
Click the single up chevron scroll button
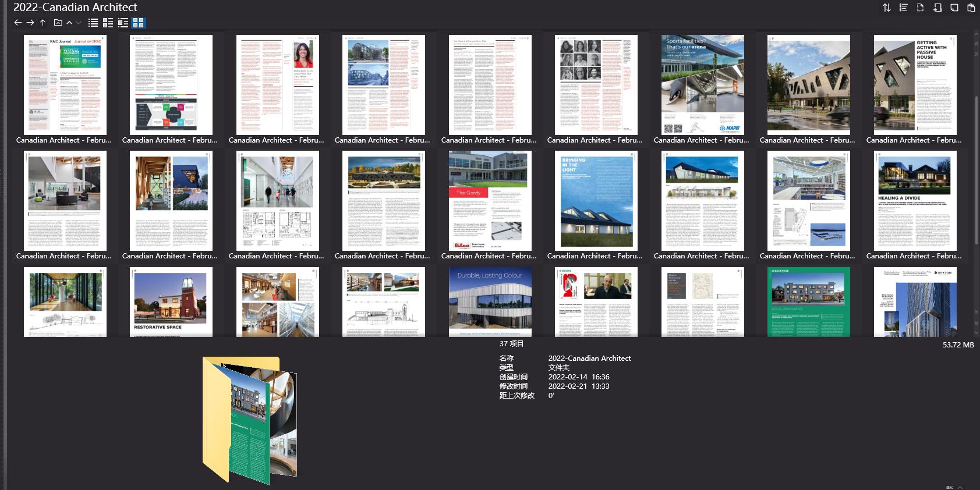977,34
